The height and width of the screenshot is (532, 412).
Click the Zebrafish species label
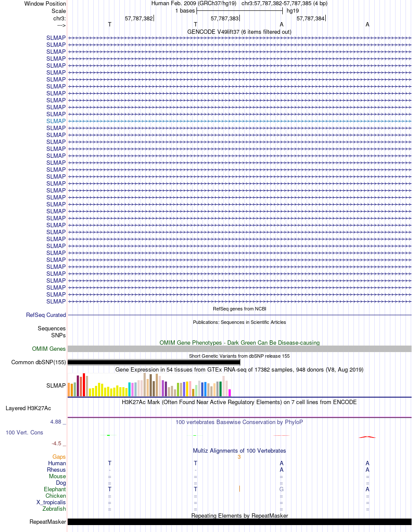click(x=55, y=509)
